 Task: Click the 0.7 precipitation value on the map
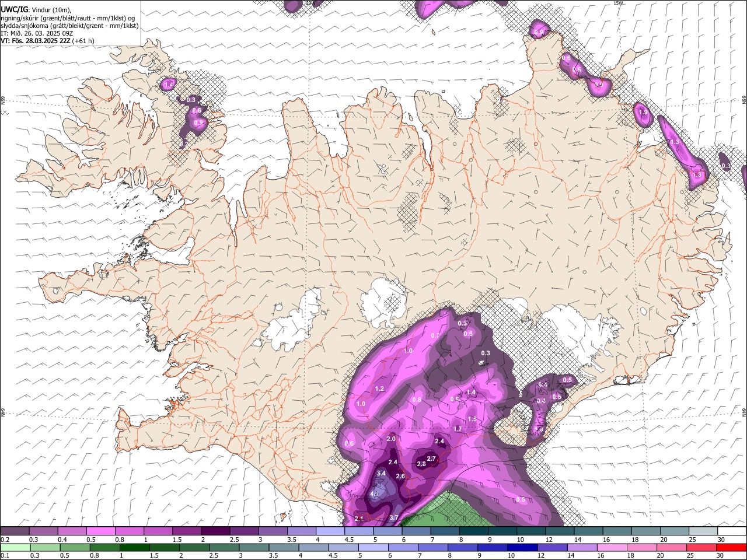(435, 335)
